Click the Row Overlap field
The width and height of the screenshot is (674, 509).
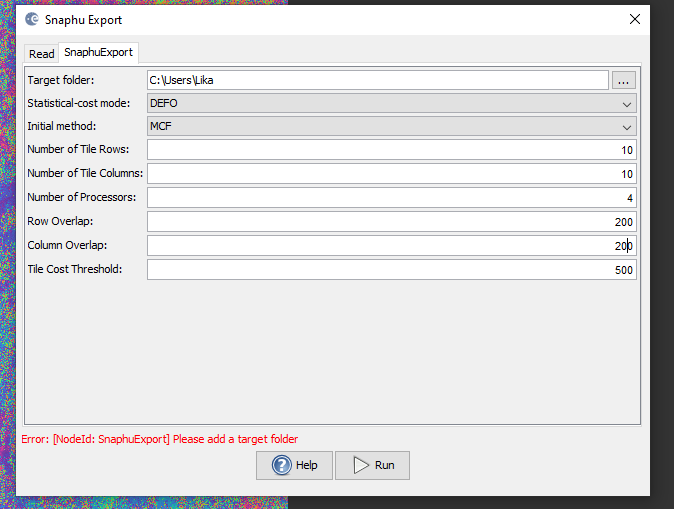(392, 222)
